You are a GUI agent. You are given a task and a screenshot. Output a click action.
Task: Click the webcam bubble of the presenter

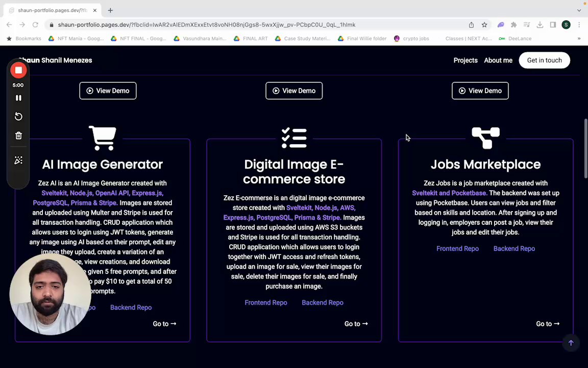(50, 294)
